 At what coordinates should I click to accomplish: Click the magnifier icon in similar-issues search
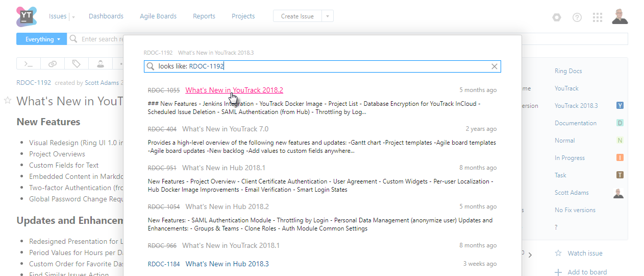click(x=151, y=66)
